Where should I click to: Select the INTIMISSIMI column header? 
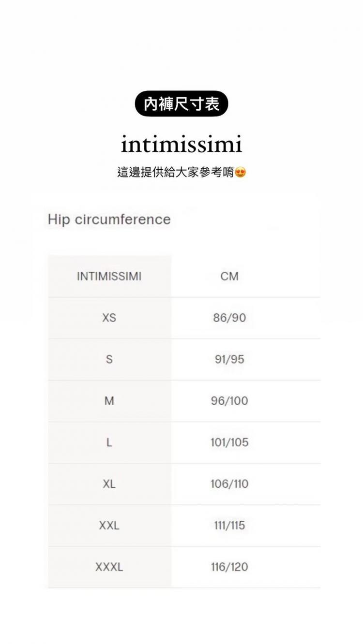click(109, 277)
